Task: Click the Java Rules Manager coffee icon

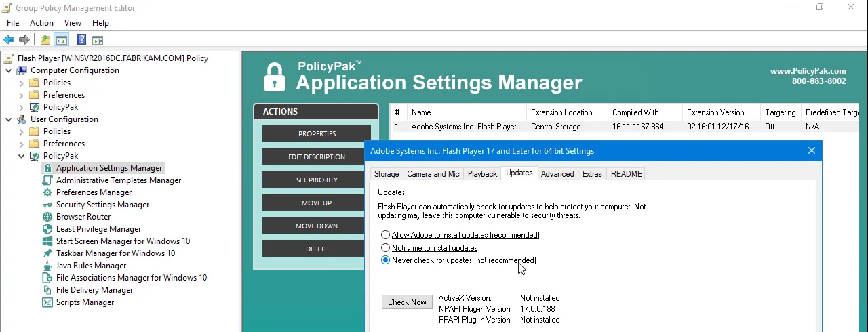Action: tap(47, 266)
